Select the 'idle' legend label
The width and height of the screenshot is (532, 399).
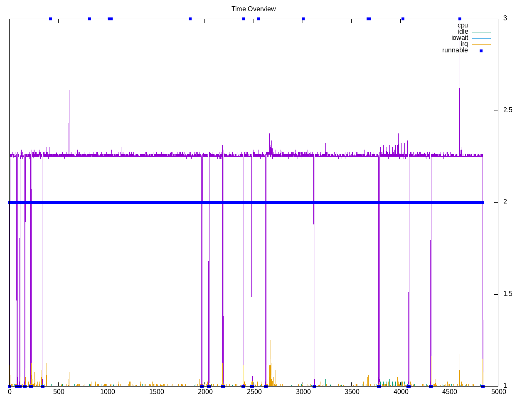(463, 32)
